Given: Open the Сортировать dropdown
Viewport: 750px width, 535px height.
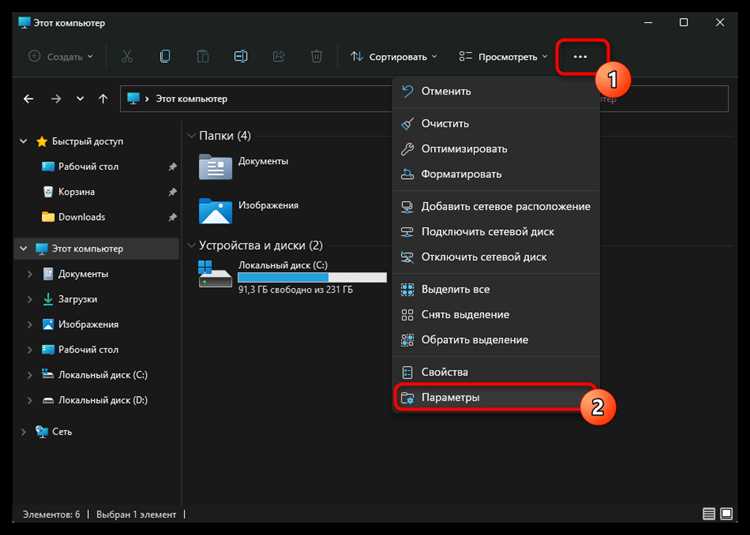Looking at the screenshot, I should point(394,56).
